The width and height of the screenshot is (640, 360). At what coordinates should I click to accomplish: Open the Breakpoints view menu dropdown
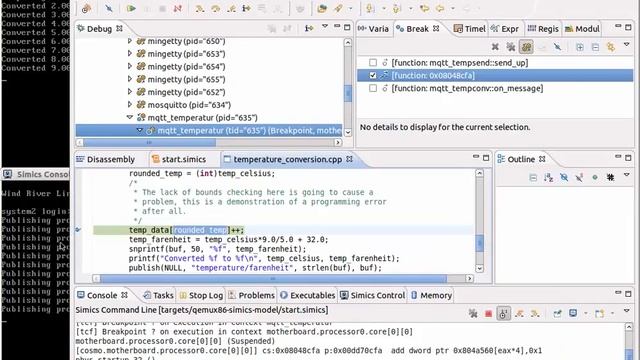(627, 44)
